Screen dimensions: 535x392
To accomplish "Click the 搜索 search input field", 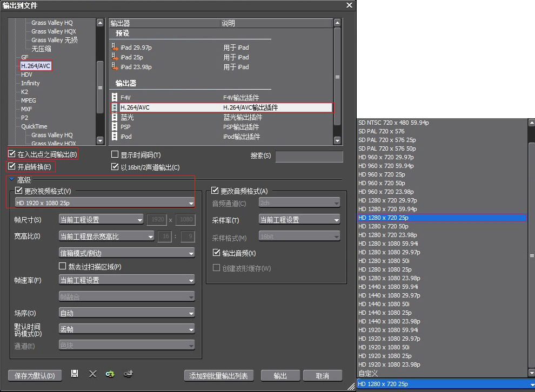I will 309,157.
